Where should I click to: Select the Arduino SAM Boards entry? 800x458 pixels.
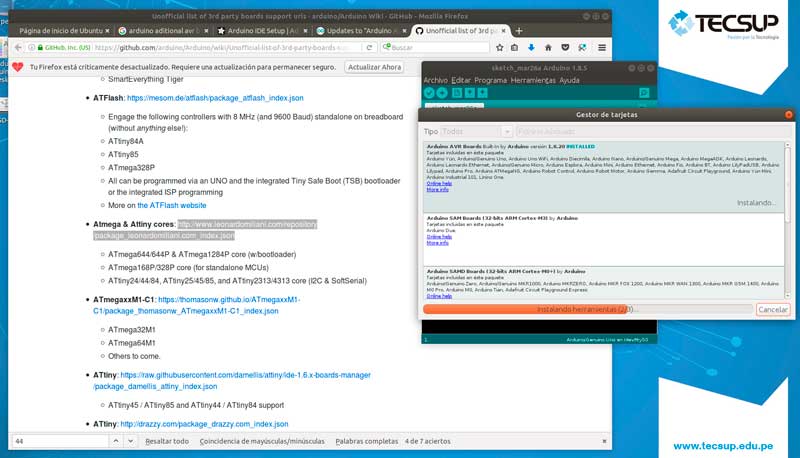click(x=604, y=239)
